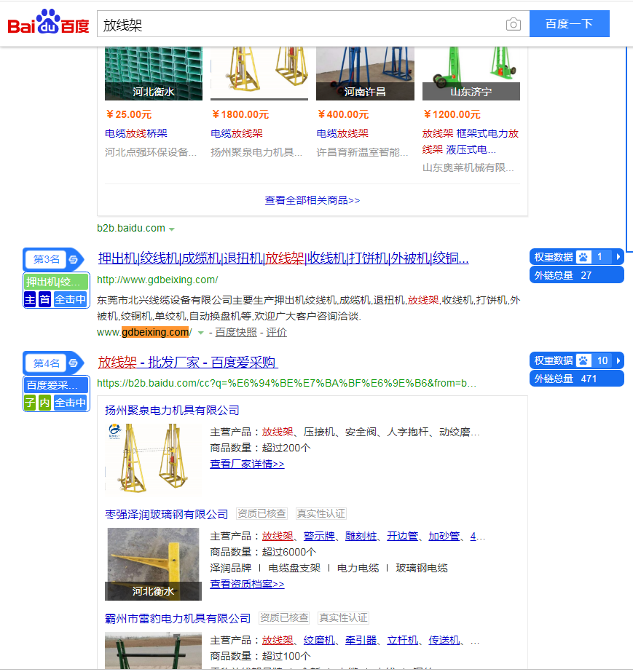This screenshot has height=672, width=633.
Task: Open 百度快照 cached page link
Action: (236, 333)
